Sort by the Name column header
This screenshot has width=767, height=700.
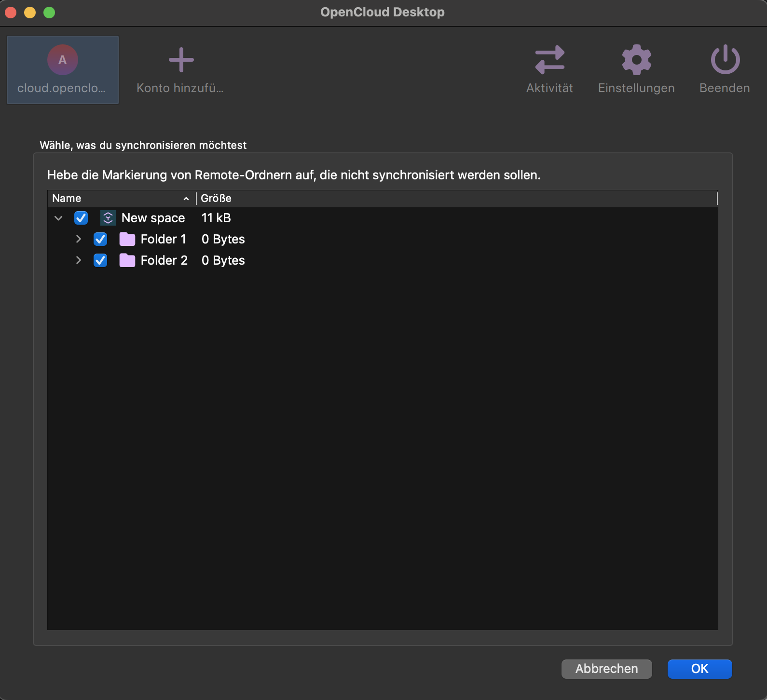[x=122, y=199]
